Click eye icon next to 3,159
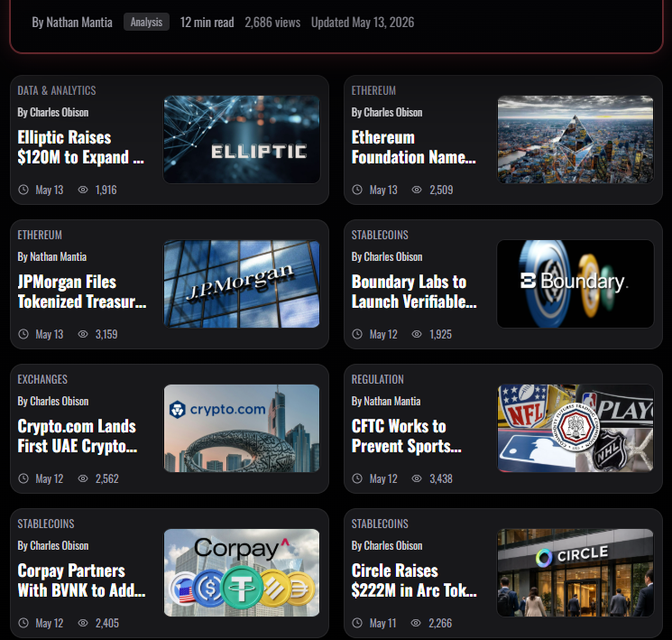The height and width of the screenshot is (640, 672). 83,334
